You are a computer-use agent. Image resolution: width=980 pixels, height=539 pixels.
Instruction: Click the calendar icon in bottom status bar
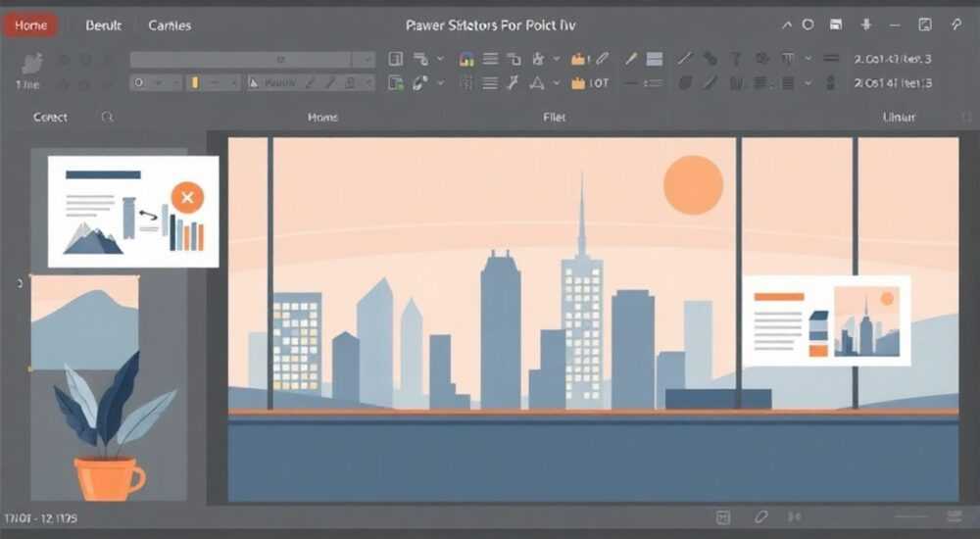[x=723, y=517]
